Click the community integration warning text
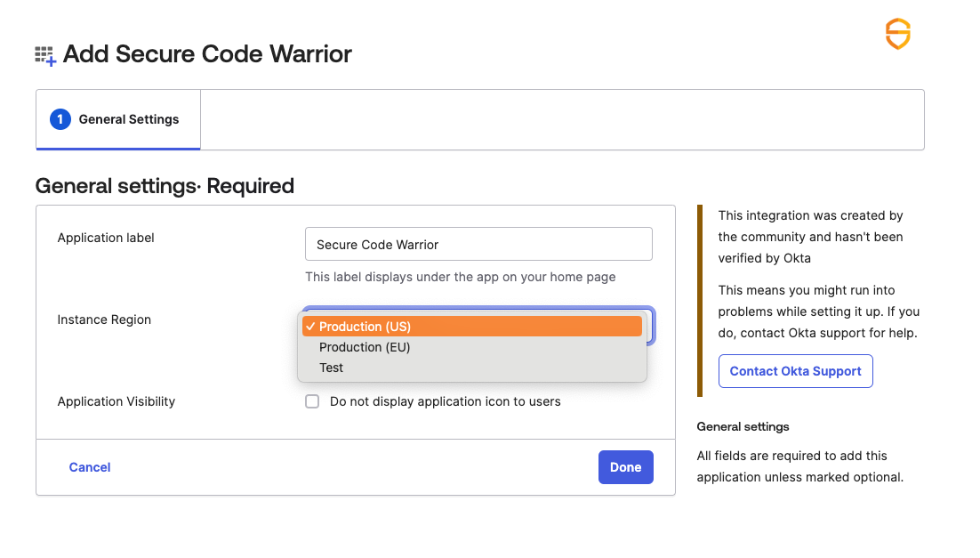This screenshot has width=980, height=558. (811, 237)
